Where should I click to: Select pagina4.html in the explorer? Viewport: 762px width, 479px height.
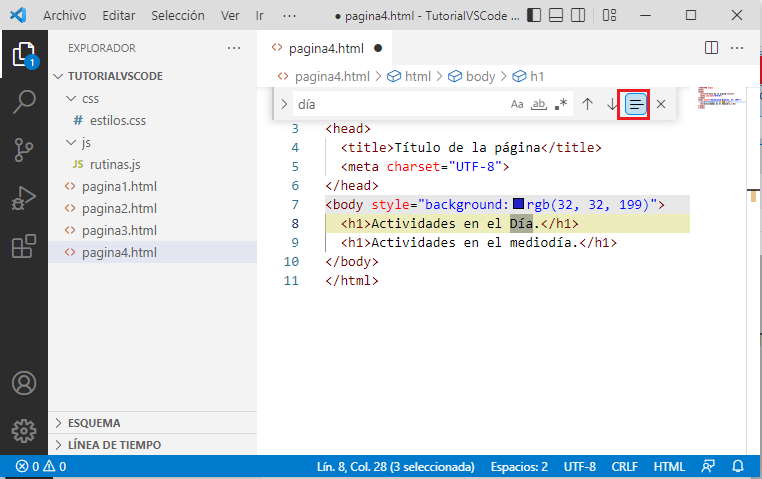(152, 252)
